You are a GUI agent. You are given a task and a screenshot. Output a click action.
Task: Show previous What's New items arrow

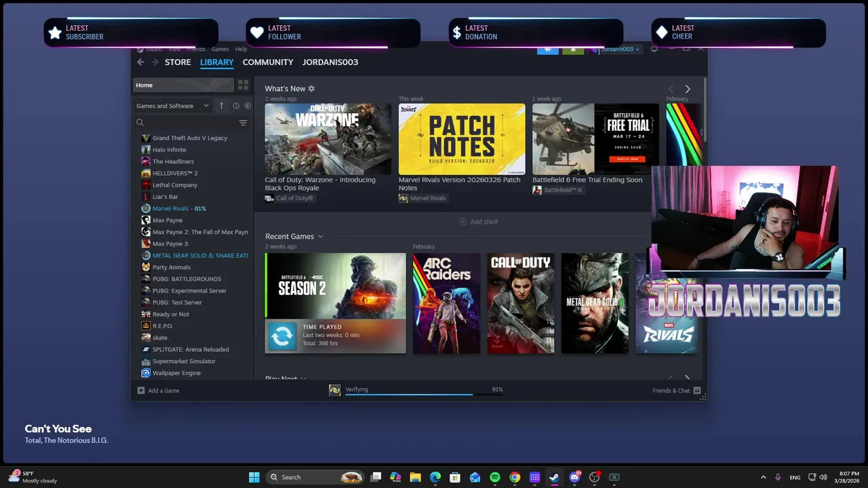point(671,89)
